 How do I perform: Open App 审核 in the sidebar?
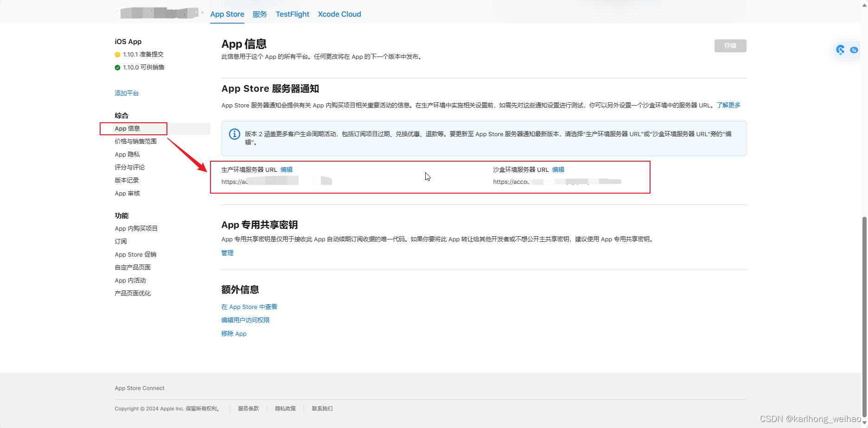point(128,193)
